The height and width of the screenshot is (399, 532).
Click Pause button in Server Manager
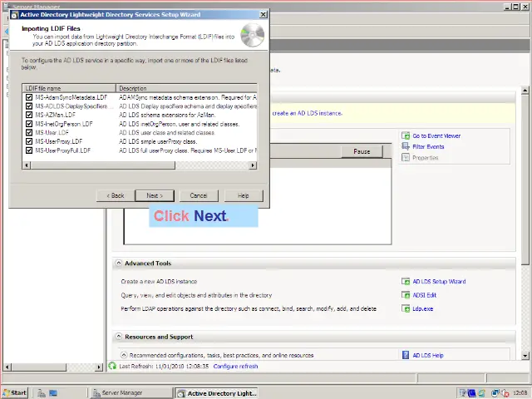[362, 151]
